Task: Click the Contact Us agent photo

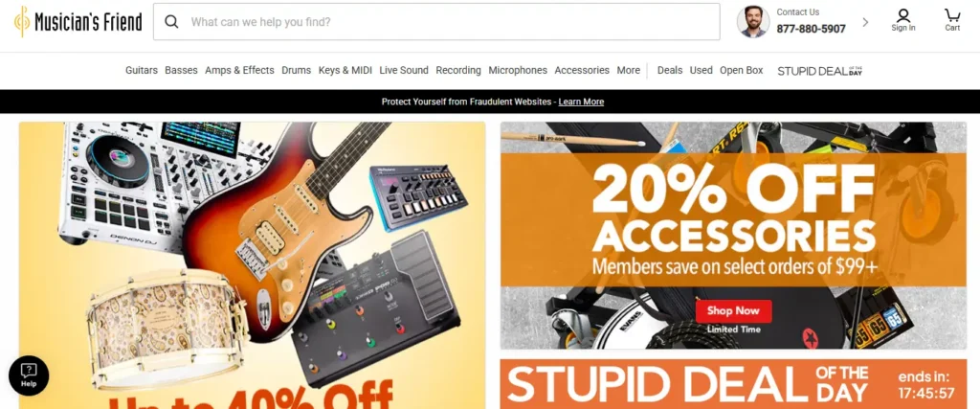Action: click(753, 22)
